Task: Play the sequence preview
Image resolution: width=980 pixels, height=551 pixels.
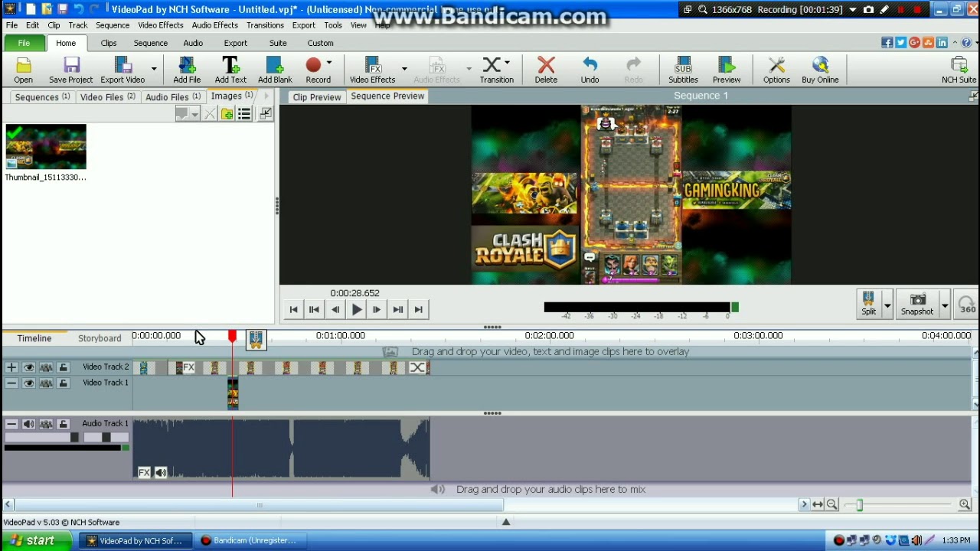Action: pyautogui.click(x=356, y=309)
